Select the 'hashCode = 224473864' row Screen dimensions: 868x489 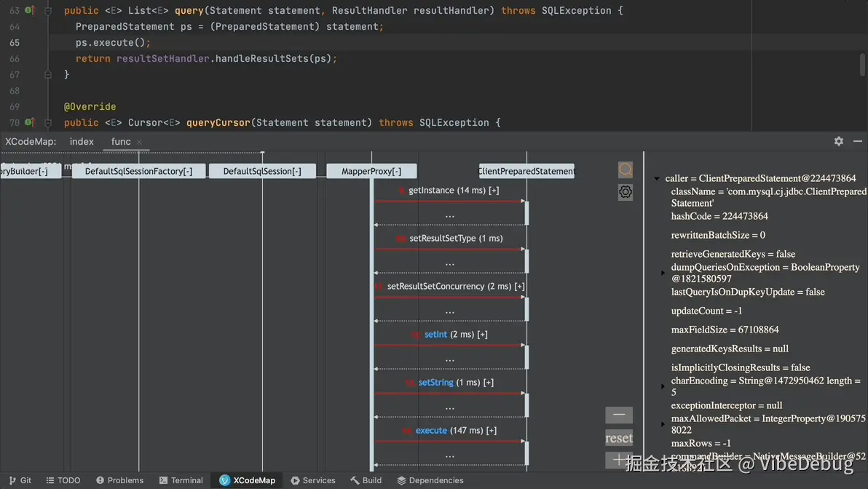point(719,216)
